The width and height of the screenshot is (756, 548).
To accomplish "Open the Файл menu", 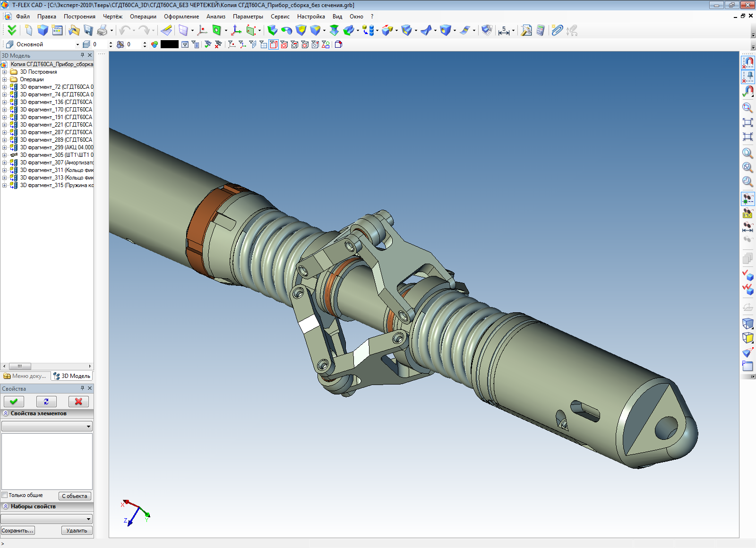I will coord(23,17).
